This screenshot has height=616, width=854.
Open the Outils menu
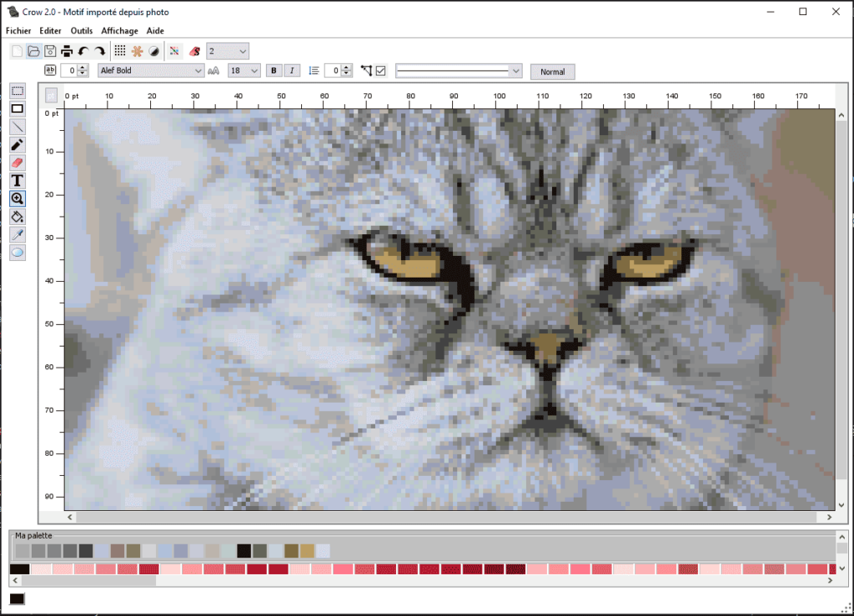(x=82, y=31)
